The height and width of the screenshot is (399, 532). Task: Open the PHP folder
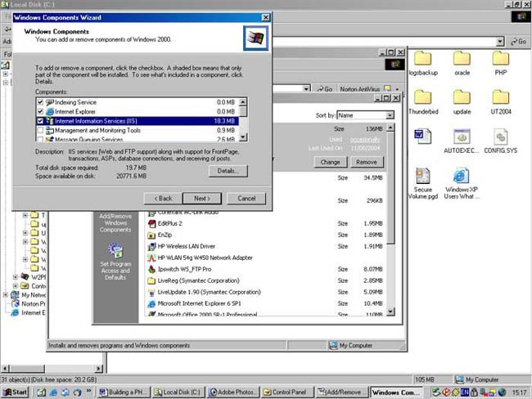click(501, 60)
